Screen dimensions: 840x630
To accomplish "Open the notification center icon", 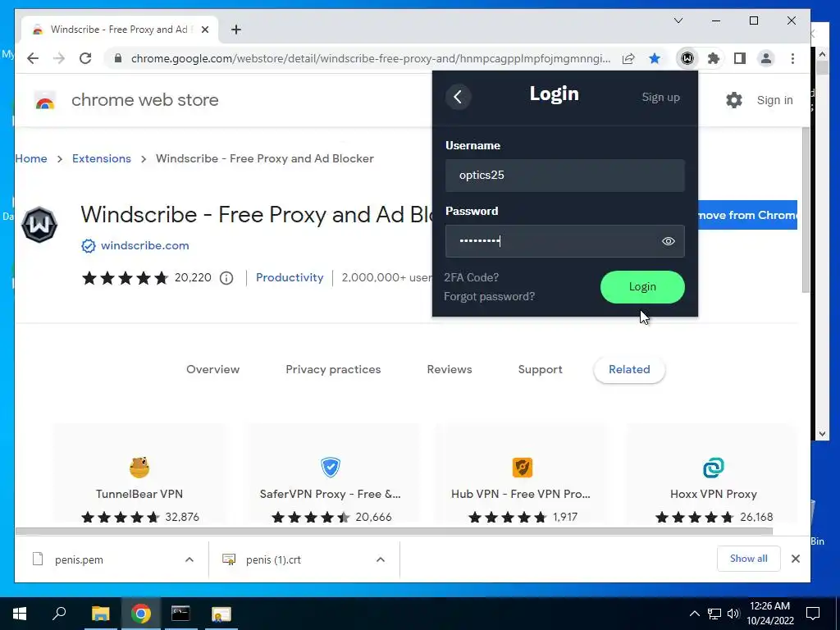I will 813,614.
